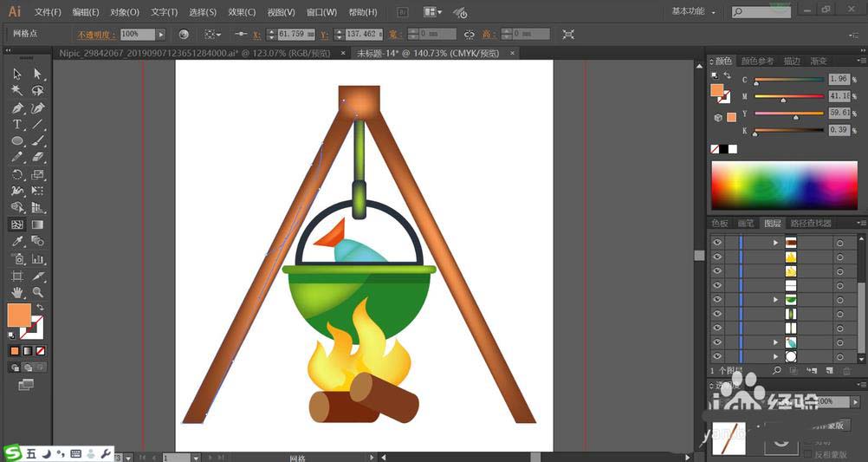Delete the selected layer with the trash icon

point(846,370)
